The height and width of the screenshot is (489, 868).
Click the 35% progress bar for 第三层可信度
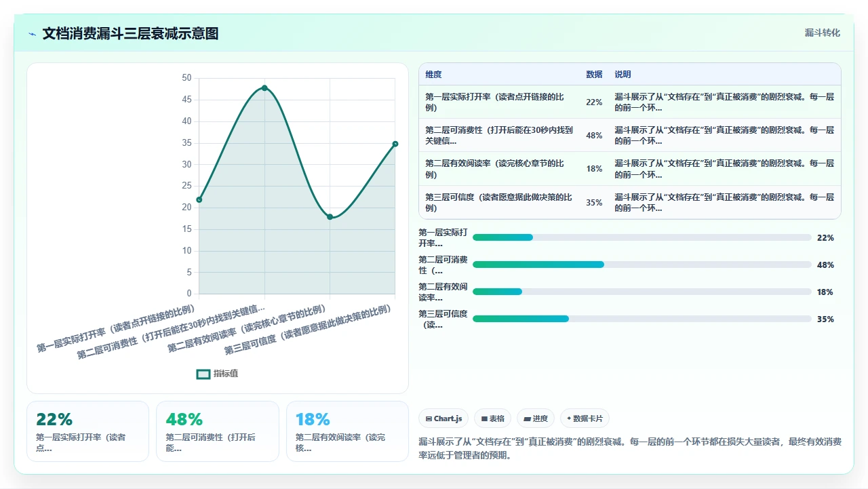click(642, 319)
